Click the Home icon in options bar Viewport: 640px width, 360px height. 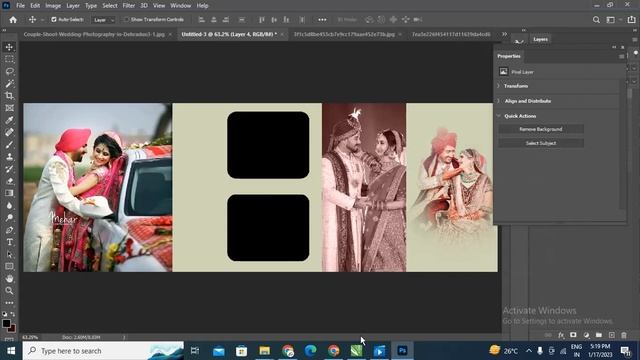click(x=13, y=20)
